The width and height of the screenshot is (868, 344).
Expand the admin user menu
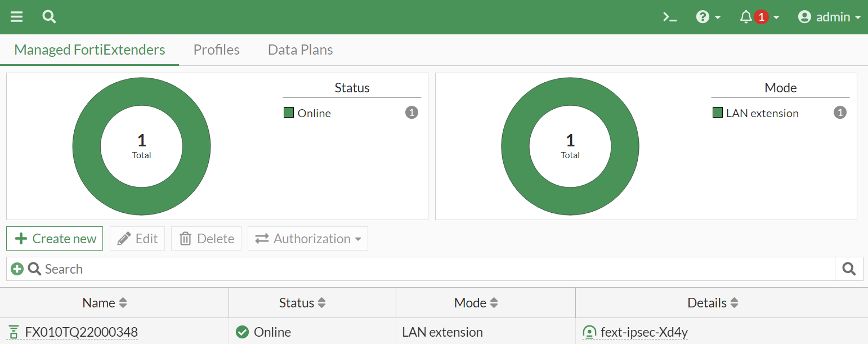(x=829, y=17)
